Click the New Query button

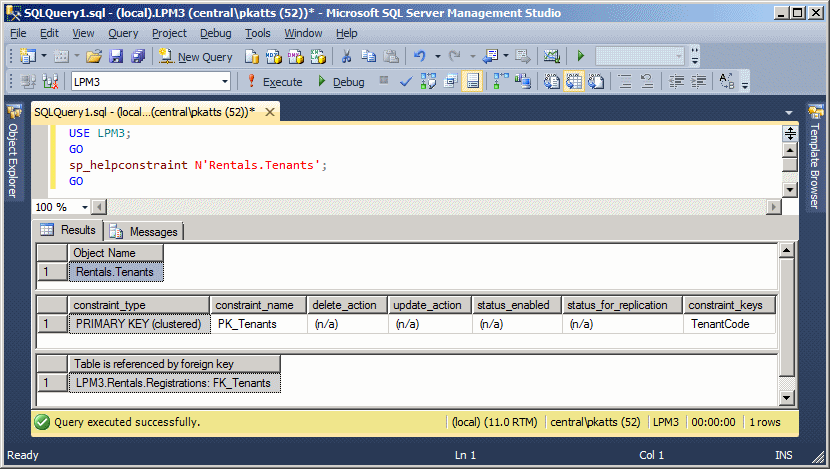195,57
